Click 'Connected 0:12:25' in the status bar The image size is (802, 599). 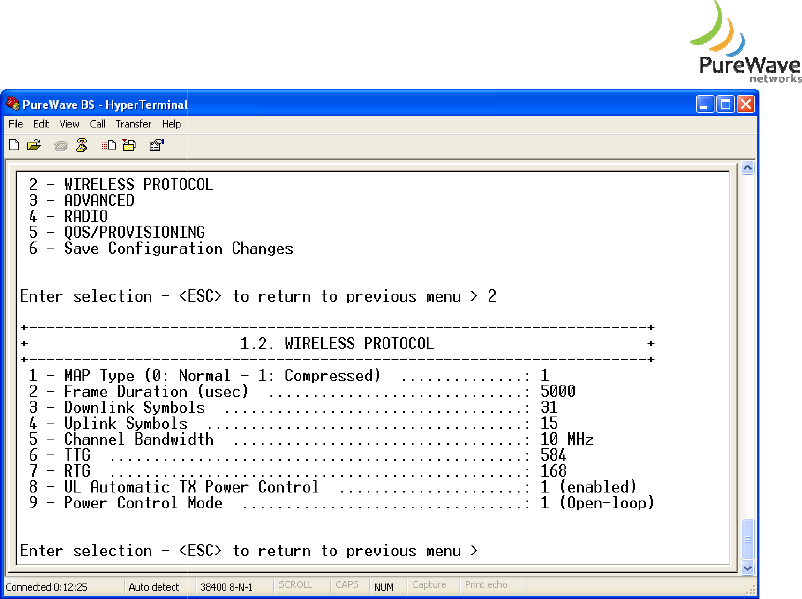(47, 587)
